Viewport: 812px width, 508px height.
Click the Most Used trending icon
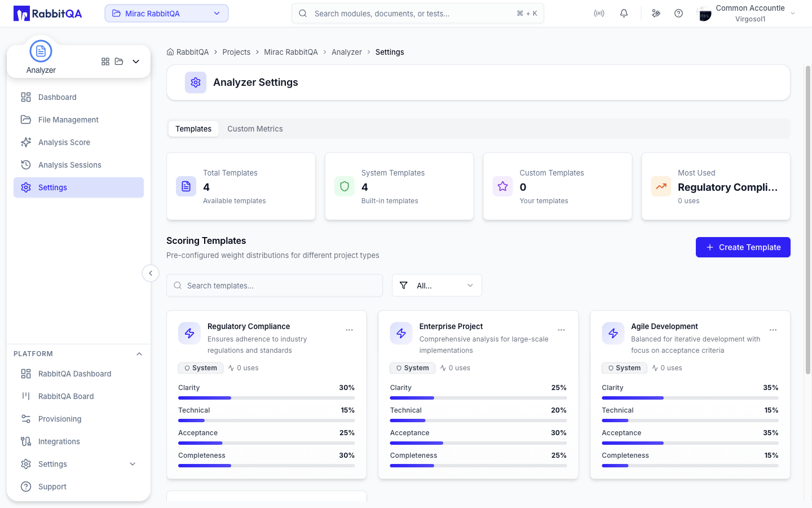pyautogui.click(x=661, y=186)
